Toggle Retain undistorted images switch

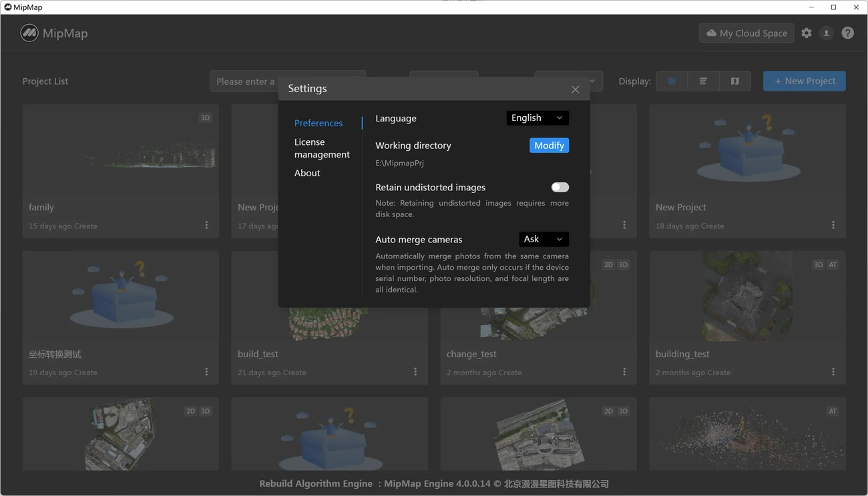click(x=560, y=188)
